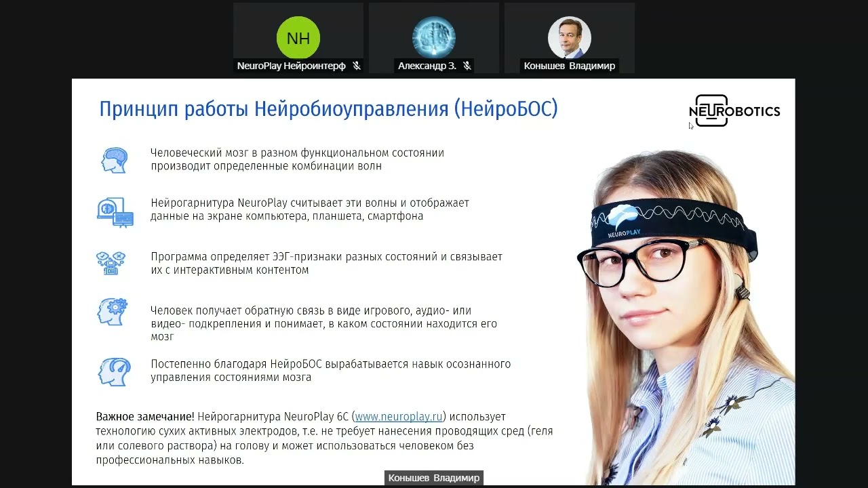Screen dimensions: 868x488
Task: Click the Neurobotics logo on the slide
Action: coord(734,111)
